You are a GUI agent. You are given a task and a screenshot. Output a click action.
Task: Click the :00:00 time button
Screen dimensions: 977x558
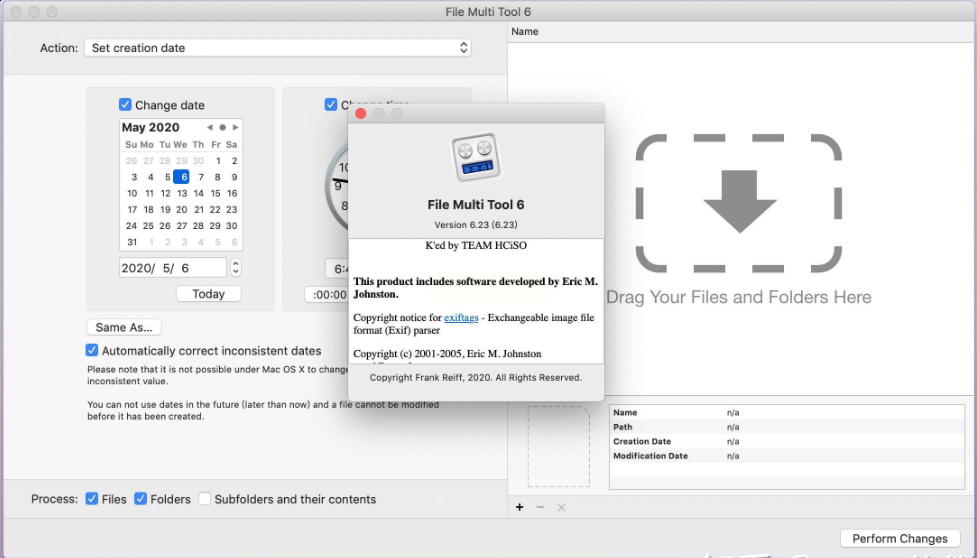pyautogui.click(x=326, y=295)
